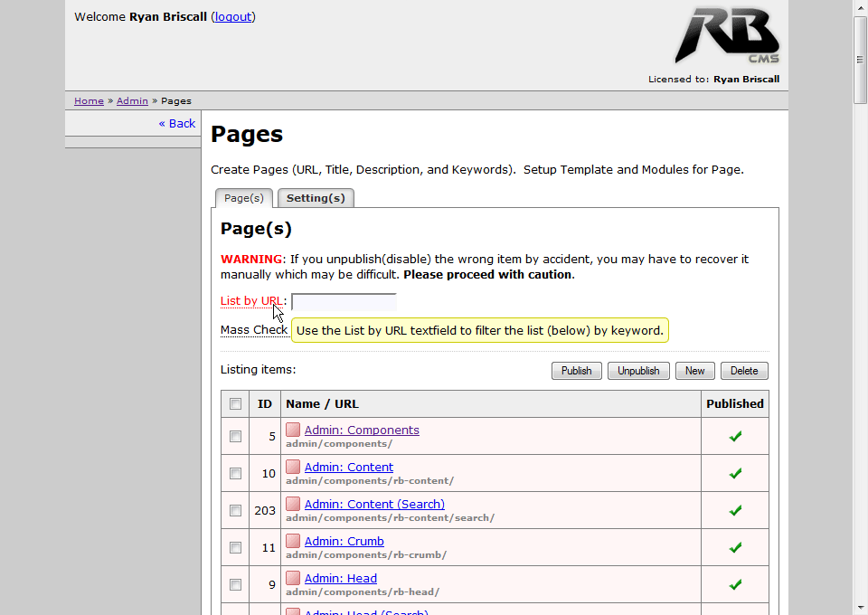Click the red page icon beside Admin: Content

293,467
